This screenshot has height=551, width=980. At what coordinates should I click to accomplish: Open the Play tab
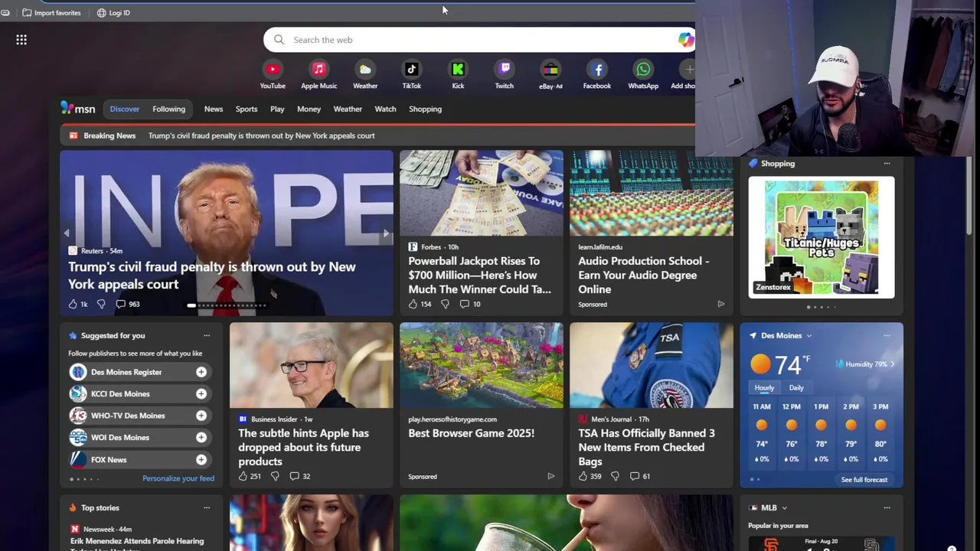[277, 109]
